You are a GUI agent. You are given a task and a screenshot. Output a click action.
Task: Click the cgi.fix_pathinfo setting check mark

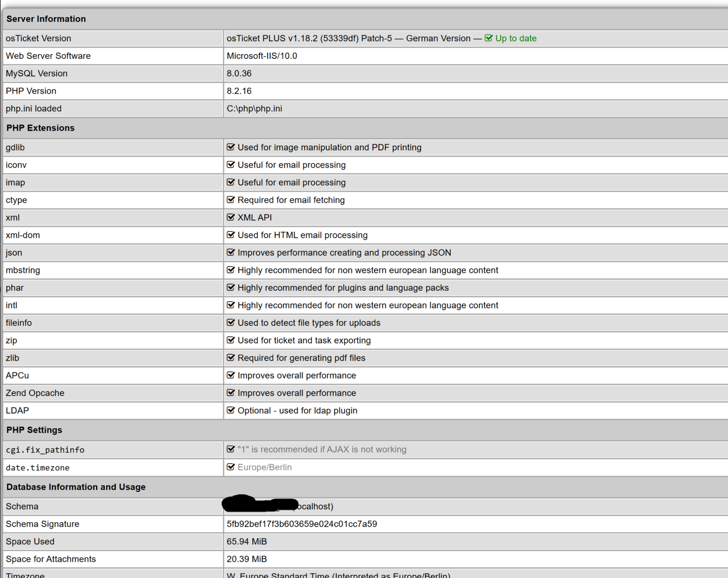[231, 449]
